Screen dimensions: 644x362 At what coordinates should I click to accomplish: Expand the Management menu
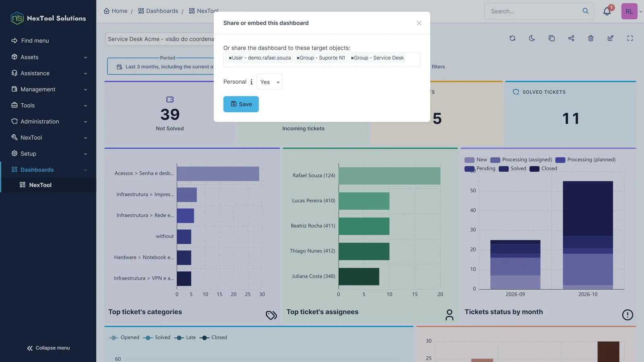[48, 89]
